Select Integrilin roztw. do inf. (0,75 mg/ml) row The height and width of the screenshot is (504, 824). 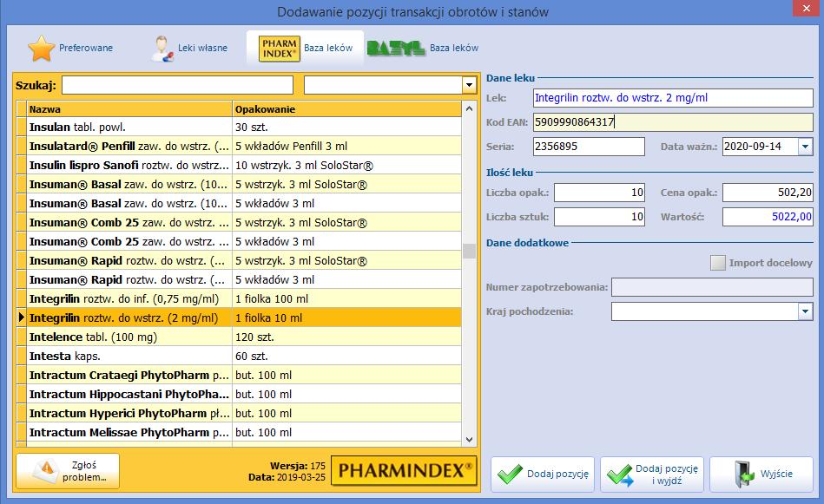click(239, 298)
